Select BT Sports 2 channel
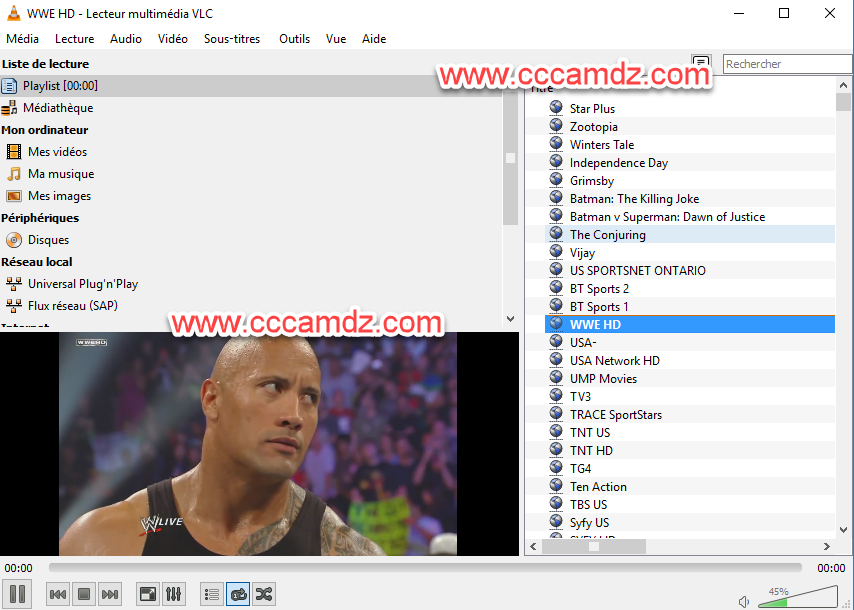 [x=690, y=289]
